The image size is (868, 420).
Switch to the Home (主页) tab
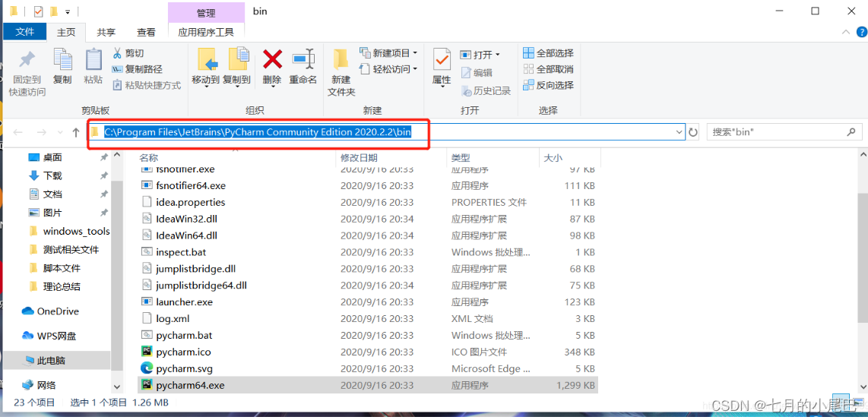tap(66, 33)
